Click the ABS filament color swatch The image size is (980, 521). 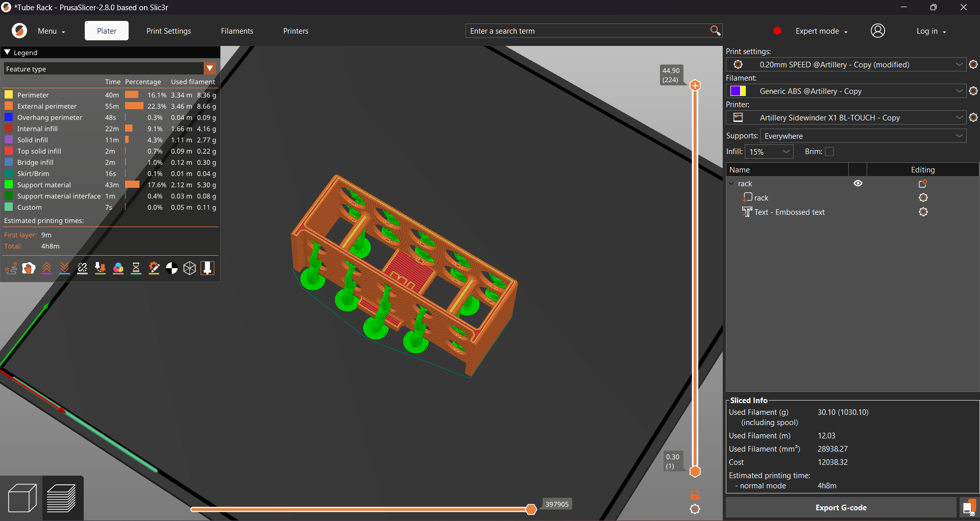coord(738,91)
